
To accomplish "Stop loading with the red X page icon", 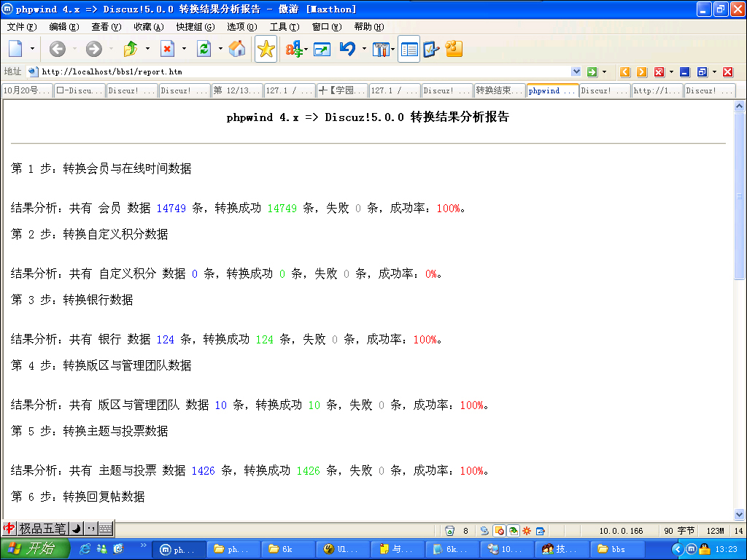I will click(167, 49).
